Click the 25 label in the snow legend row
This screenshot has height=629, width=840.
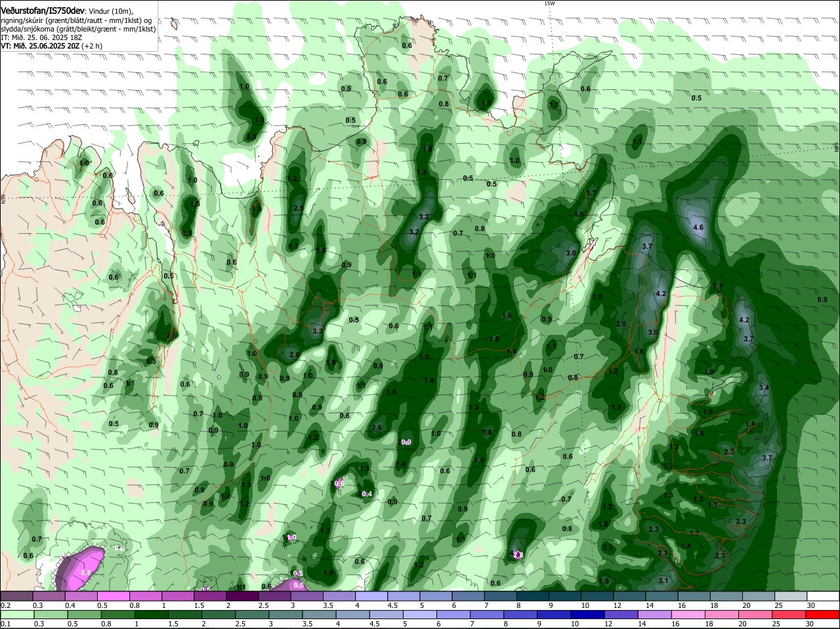[779, 605]
